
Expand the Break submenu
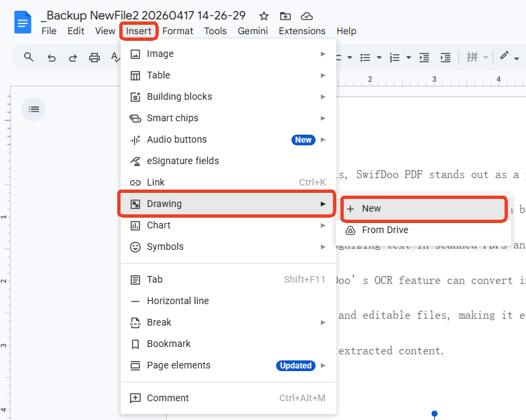click(228, 322)
